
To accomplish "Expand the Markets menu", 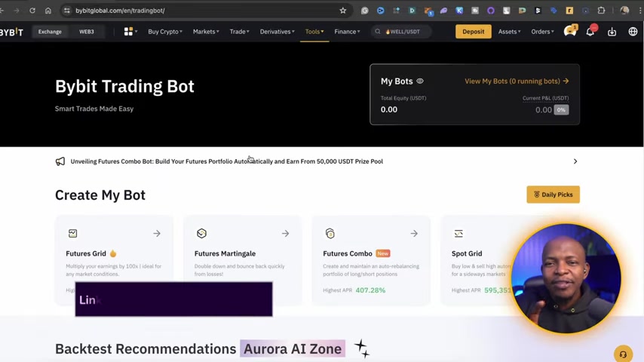I will click(206, 32).
